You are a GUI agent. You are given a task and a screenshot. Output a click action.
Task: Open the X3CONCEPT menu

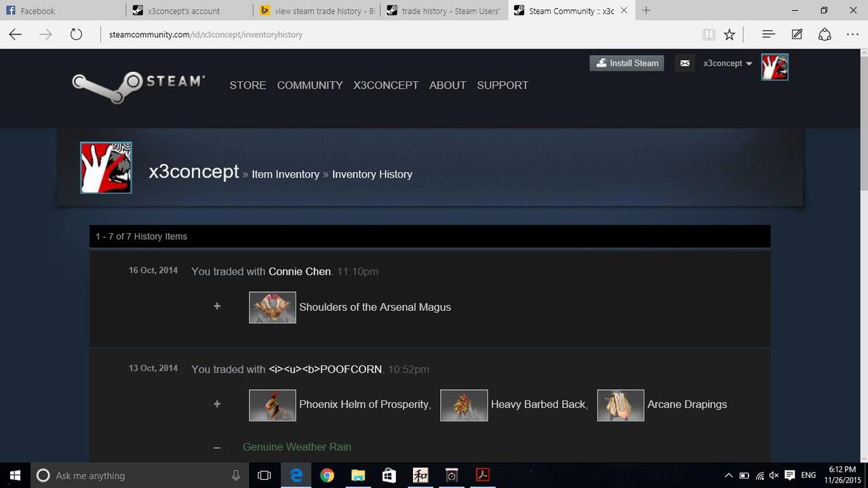point(386,85)
